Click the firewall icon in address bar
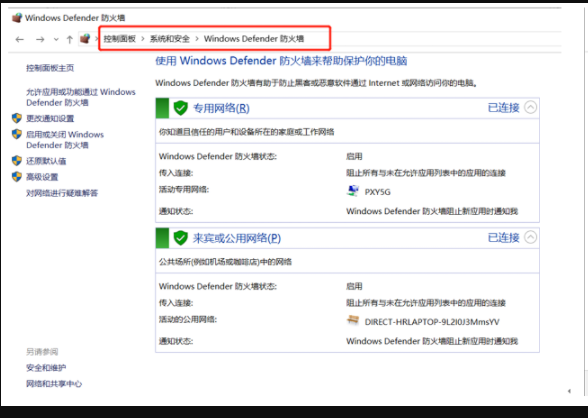 coord(85,38)
